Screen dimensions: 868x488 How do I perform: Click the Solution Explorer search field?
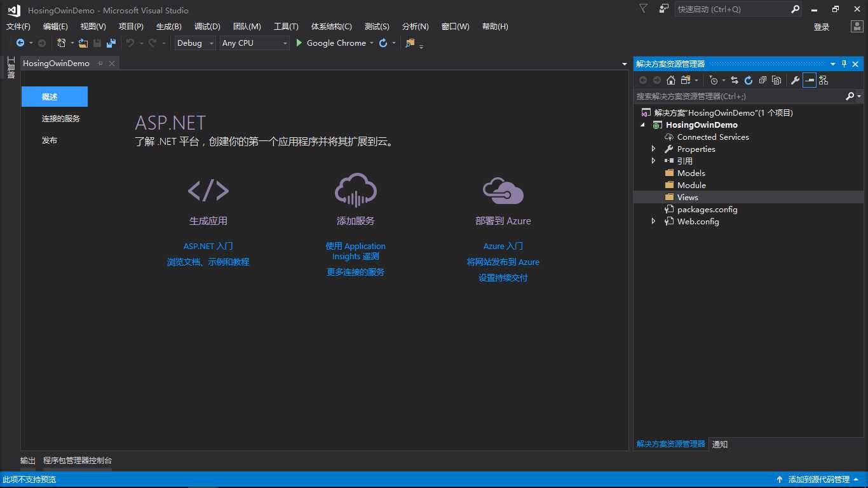click(740, 96)
